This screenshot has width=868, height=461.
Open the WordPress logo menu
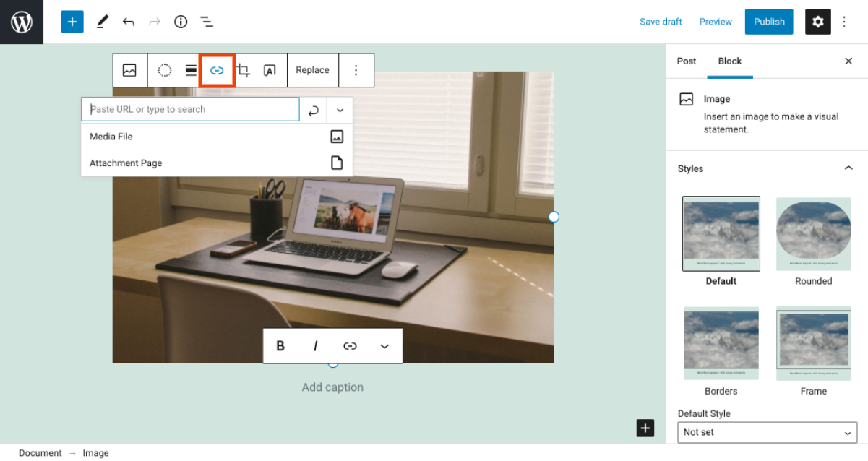pyautogui.click(x=22, y=22)
